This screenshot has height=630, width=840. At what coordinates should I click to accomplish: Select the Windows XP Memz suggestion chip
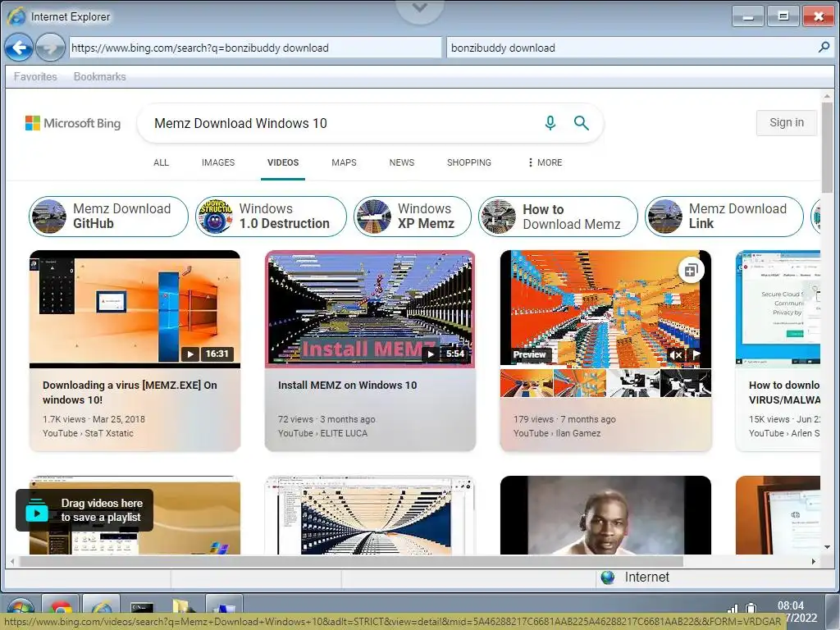(x=413, y=217)
